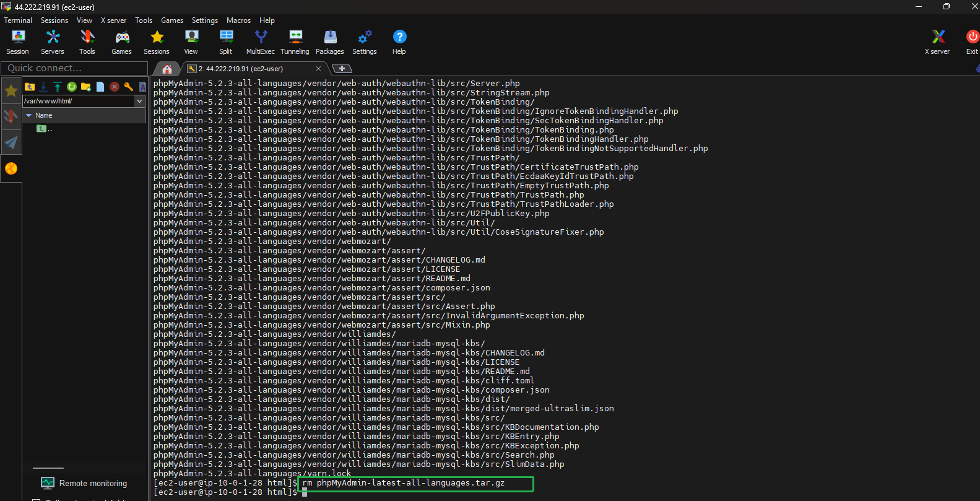Open the Settings gears toolbar icon
Screen dimensions: 980x501
click(x=365, y=42)
